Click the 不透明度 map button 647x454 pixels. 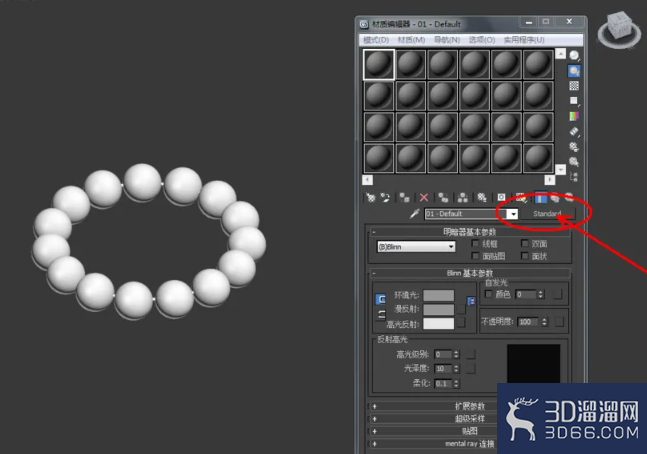click(x=559, y=322)
